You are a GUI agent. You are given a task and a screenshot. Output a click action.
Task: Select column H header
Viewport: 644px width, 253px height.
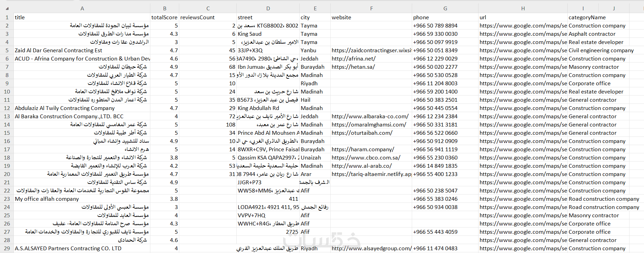523,8
